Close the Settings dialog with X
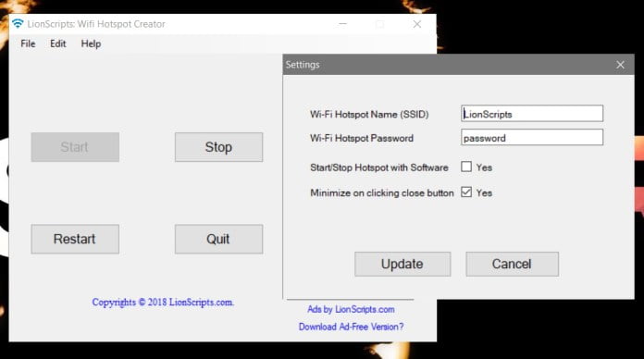The width and height of the screenshot is (644, 359). coord(620,65)
